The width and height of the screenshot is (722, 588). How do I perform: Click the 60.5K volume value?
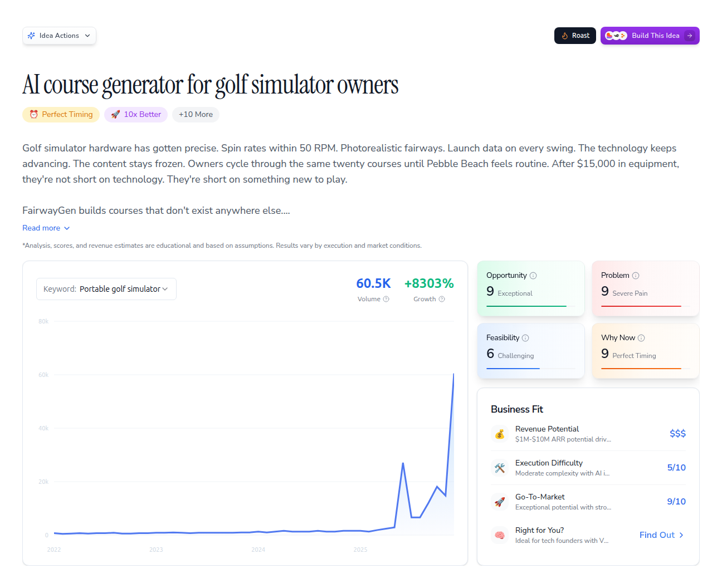point(373,283)
